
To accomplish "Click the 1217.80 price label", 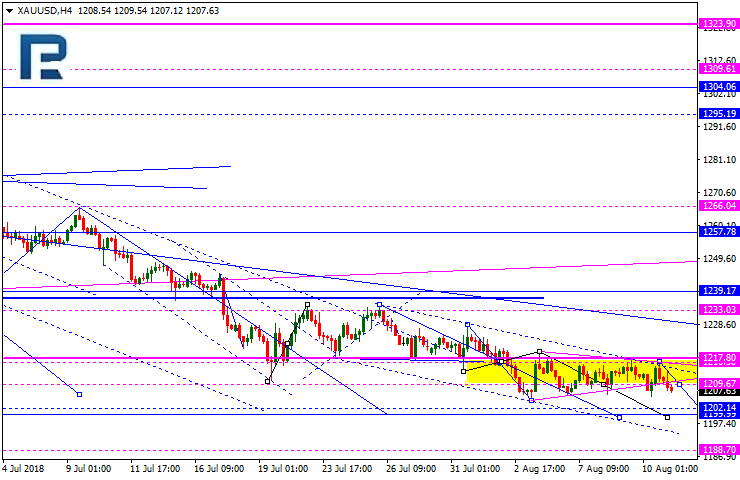I will click(x=719, y=358).
